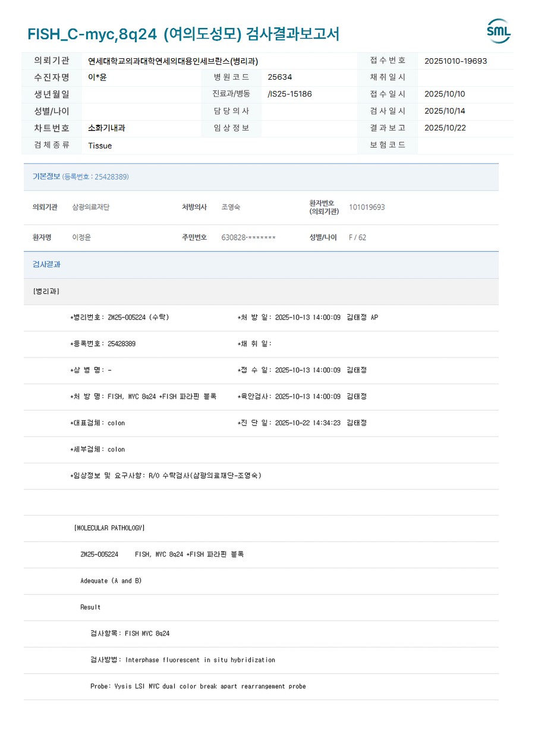Click the Adequate (A and B) line
Image resolution: width=535 pixels, height=756 pixels.
[x=111, y=581]
